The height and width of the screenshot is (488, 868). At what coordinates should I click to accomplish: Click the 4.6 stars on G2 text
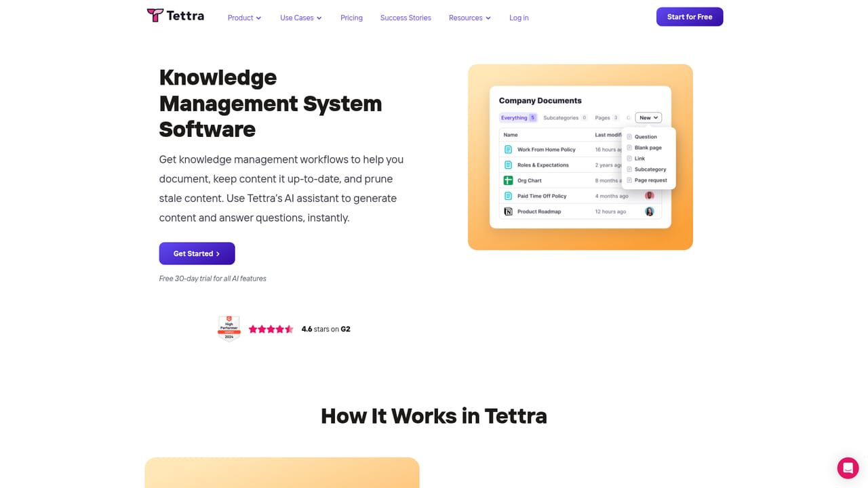click(x=325, y=329)
